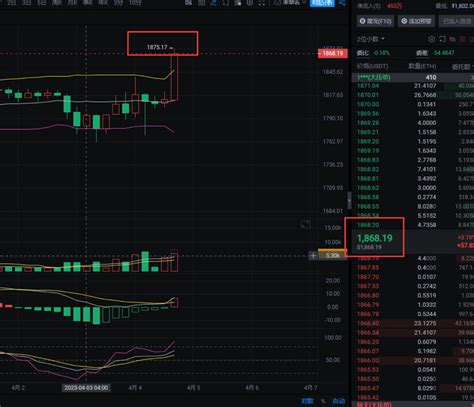Click quantity 0.0107 in order book

(427, 277)
